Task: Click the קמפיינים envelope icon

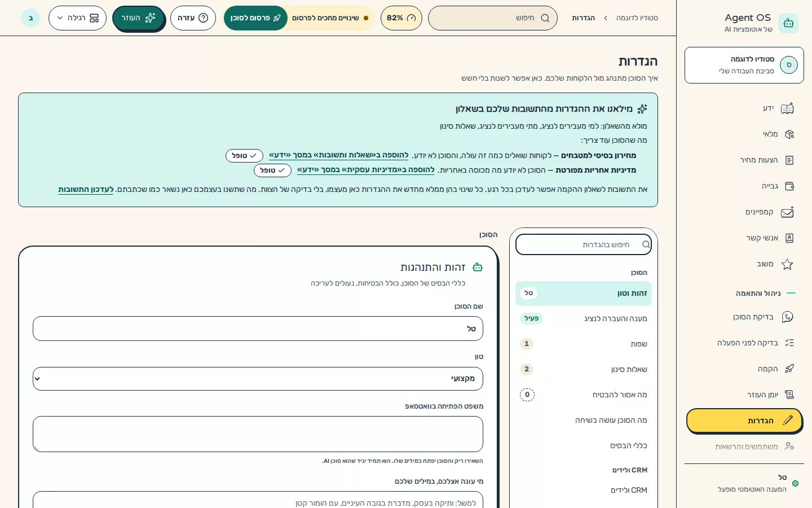Action: tap(788, 212)
